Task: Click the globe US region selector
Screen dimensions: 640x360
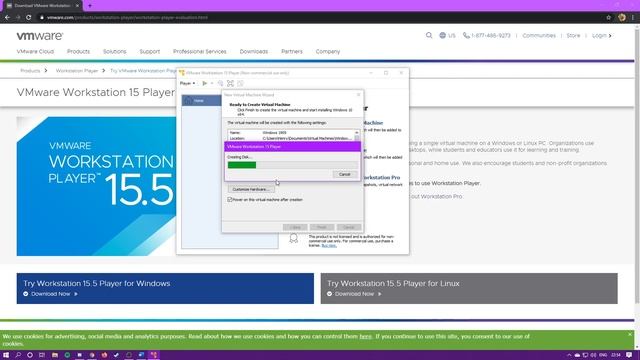Action: [447, 36]
